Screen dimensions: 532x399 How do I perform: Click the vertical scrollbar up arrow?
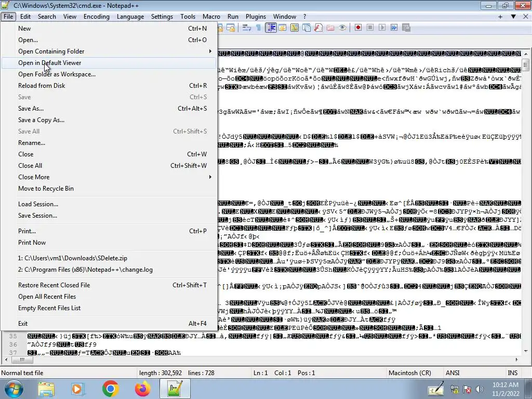click(526, 54)
